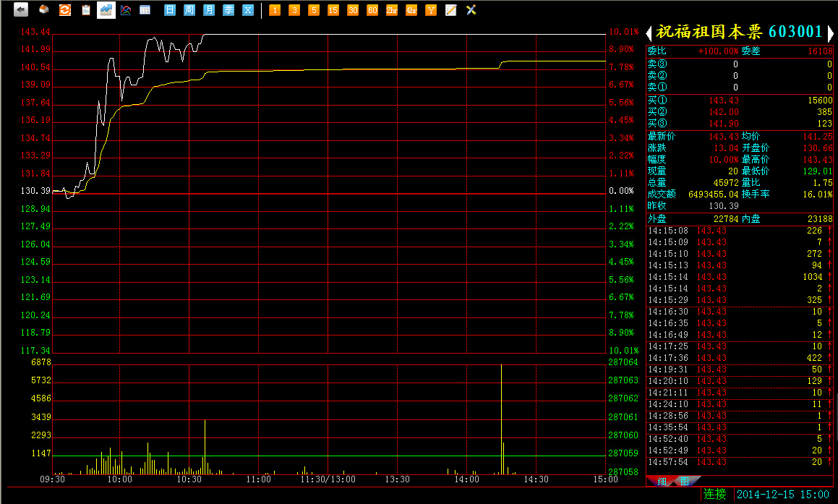Select the monthly (月) period button
The width and height of the screenshot is (838, 504).
pyautogui.click(x=209, y=10)
